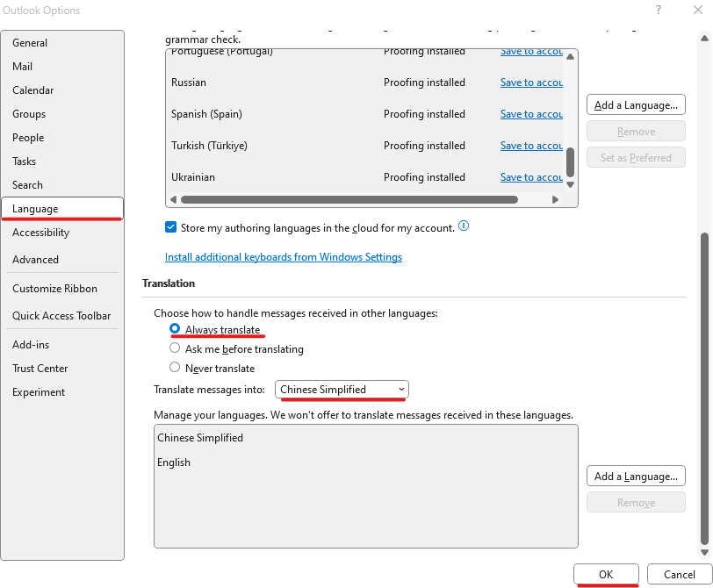Select Russian in the authoring languages list

pos(188,82)
